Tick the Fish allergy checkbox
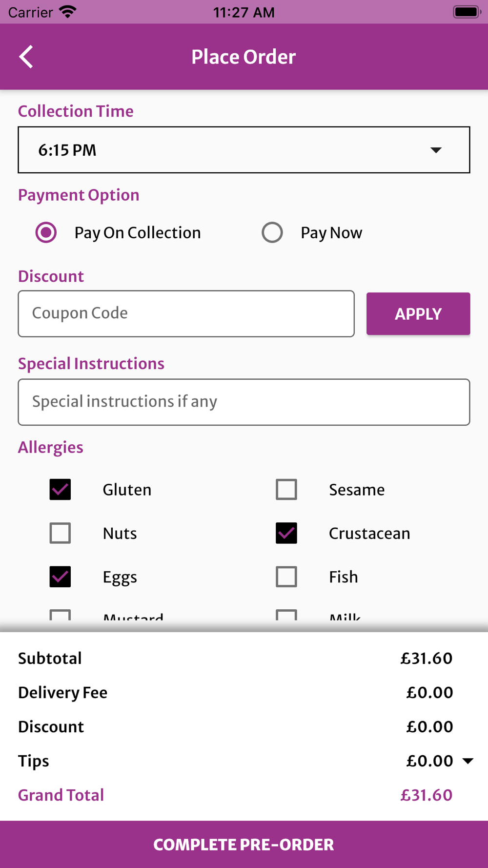The height and width of the screenshot is (868, 488). pyautogui.click(x=286, y=577)
